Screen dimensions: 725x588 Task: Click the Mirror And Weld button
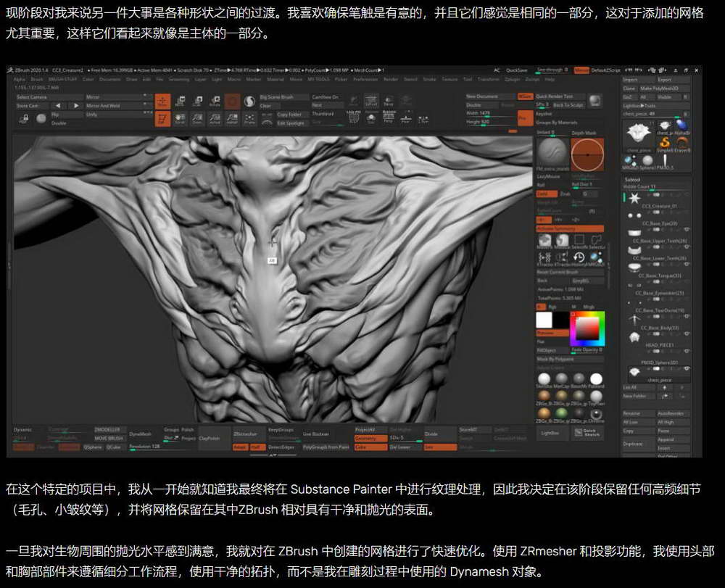pos(118,106)
